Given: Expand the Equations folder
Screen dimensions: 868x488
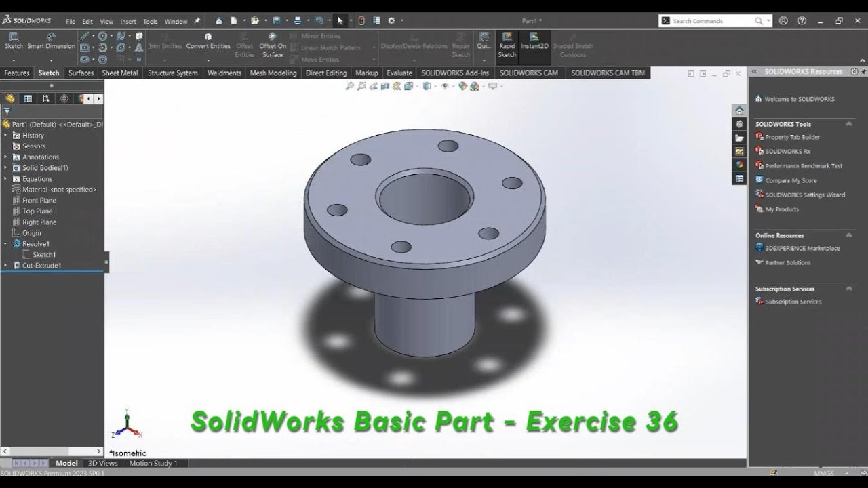Looking at the screenshot, I should pos(5,179).
